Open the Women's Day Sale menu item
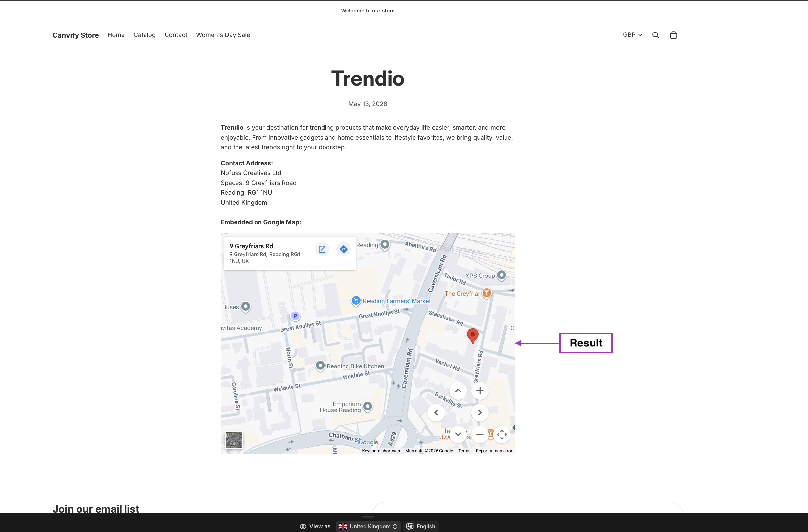Viewport: 808px width, 532px height. (223, 35)
